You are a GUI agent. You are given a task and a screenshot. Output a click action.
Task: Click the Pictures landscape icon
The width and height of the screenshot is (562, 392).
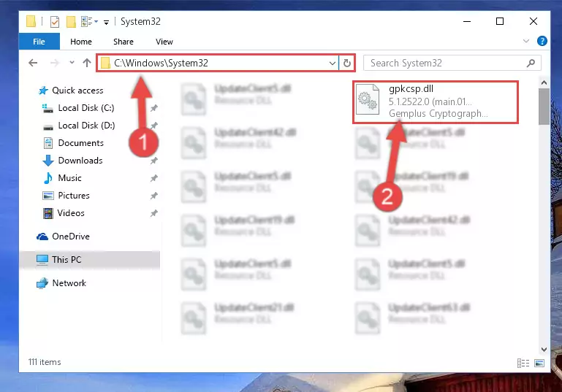48,196
